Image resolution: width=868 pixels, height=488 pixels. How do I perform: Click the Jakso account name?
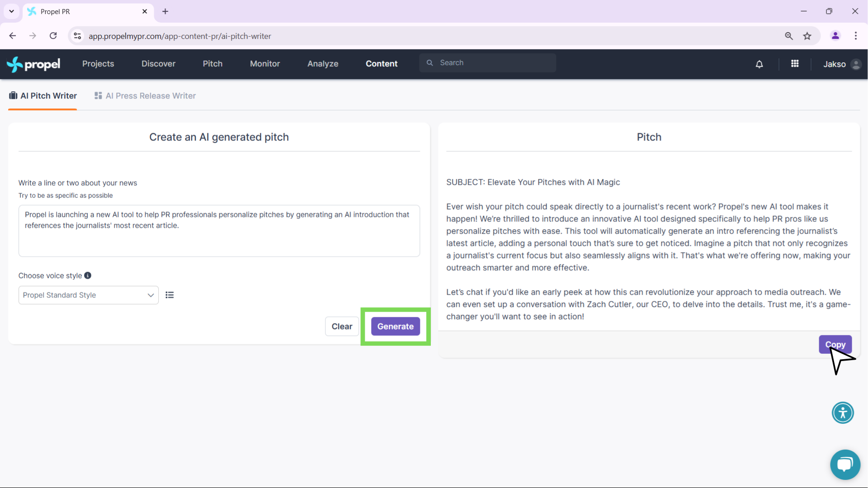pyautogui.click(x=834, y=64)
